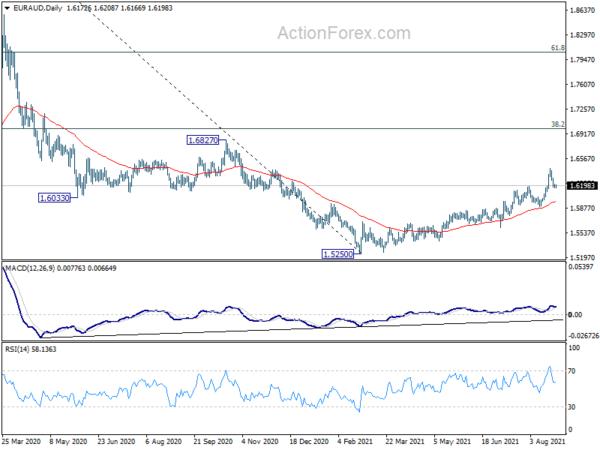Screen dimensions: 600x450
Task: Click the RSI(14) indicator title
Action: click(16, 349)
